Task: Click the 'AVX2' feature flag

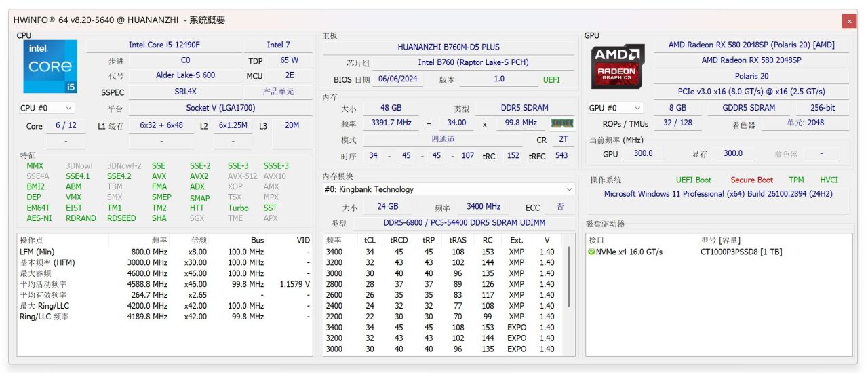Action: [199, 176]
